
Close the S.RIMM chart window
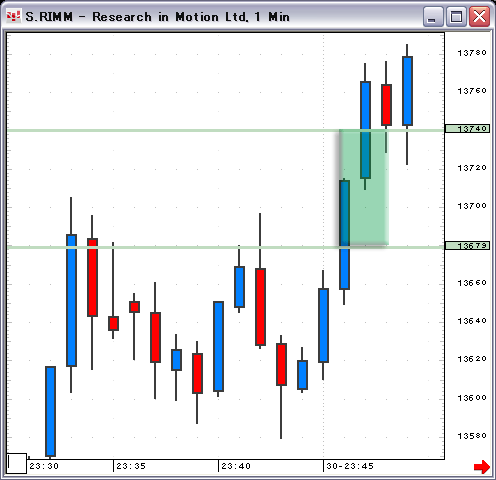coord(479,17)
